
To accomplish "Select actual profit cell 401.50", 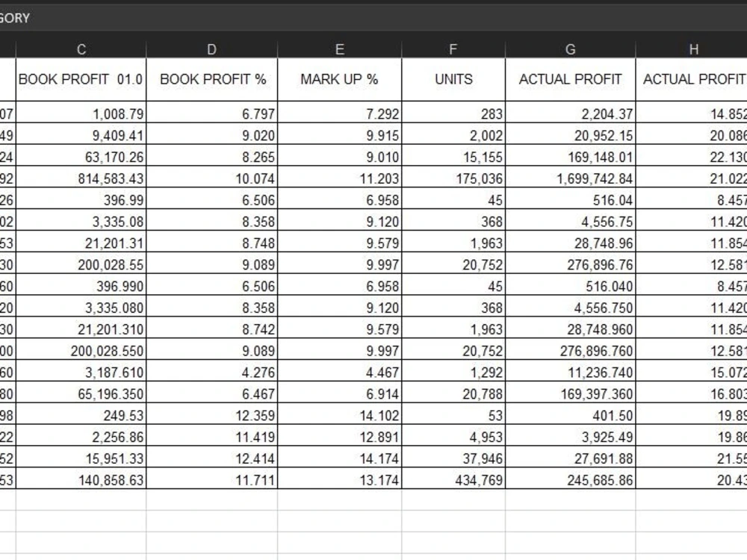I will pyautogui.click(x=570, y=414).
